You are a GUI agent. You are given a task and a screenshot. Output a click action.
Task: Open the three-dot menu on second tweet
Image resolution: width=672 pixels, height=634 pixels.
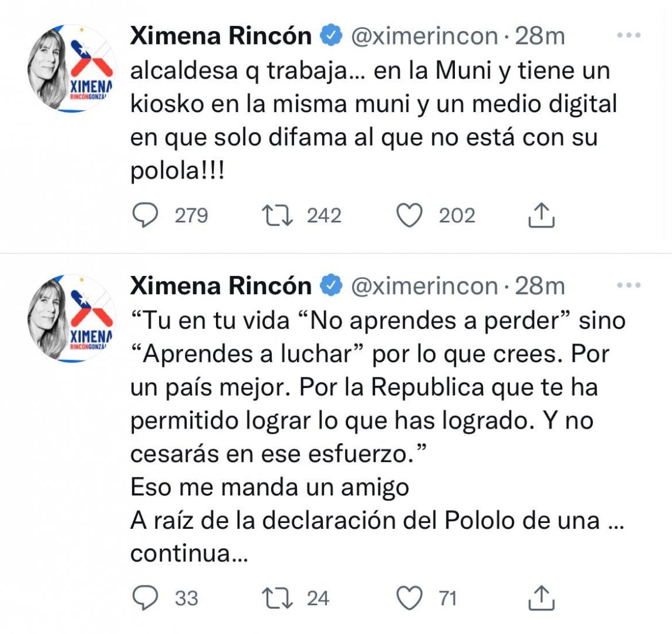629,285
